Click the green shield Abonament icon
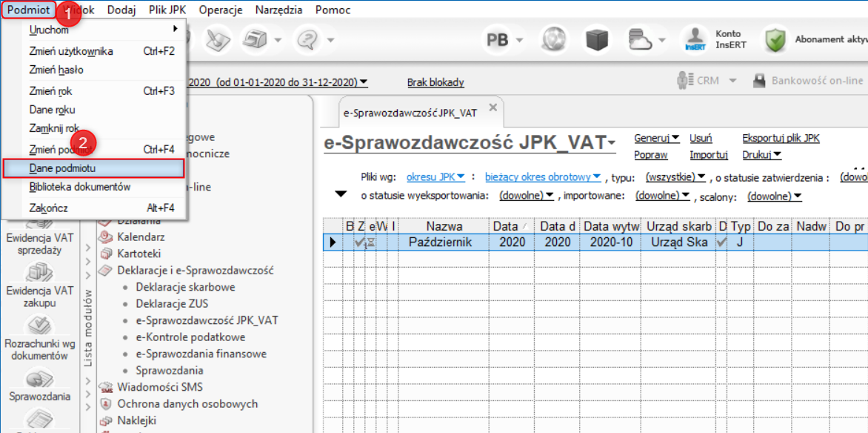The image size is (868, 433). 776,40
